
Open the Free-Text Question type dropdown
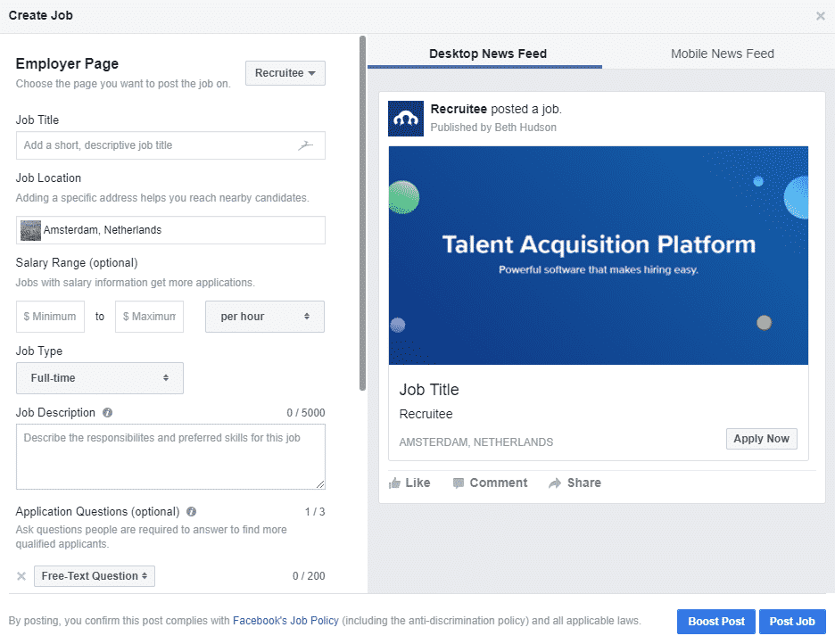(95, 576)
